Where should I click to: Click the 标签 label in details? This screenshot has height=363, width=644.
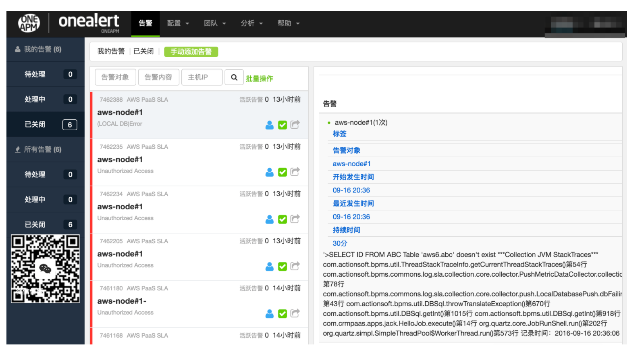pos(340,134)
